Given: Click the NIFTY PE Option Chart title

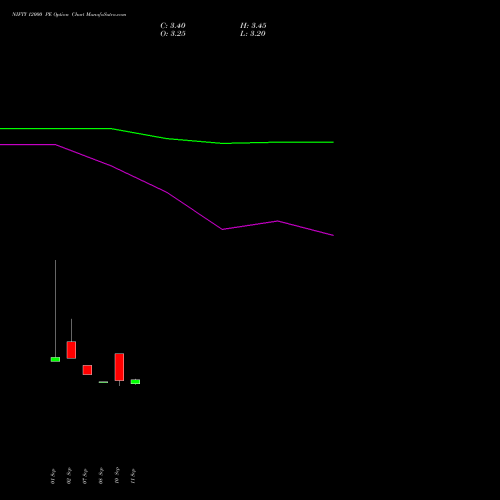Looking at the screenshot, I should click(x=69, y=15).
